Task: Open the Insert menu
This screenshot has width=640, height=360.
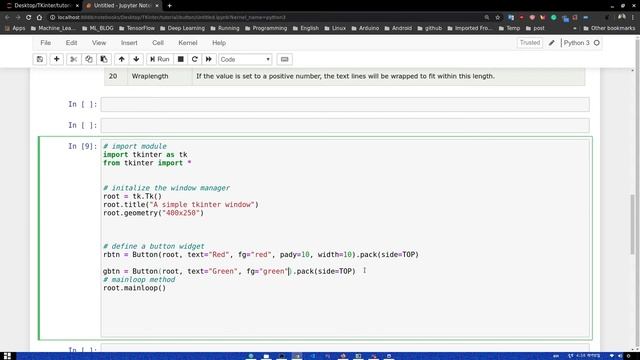Action: (x=129, y=43)
